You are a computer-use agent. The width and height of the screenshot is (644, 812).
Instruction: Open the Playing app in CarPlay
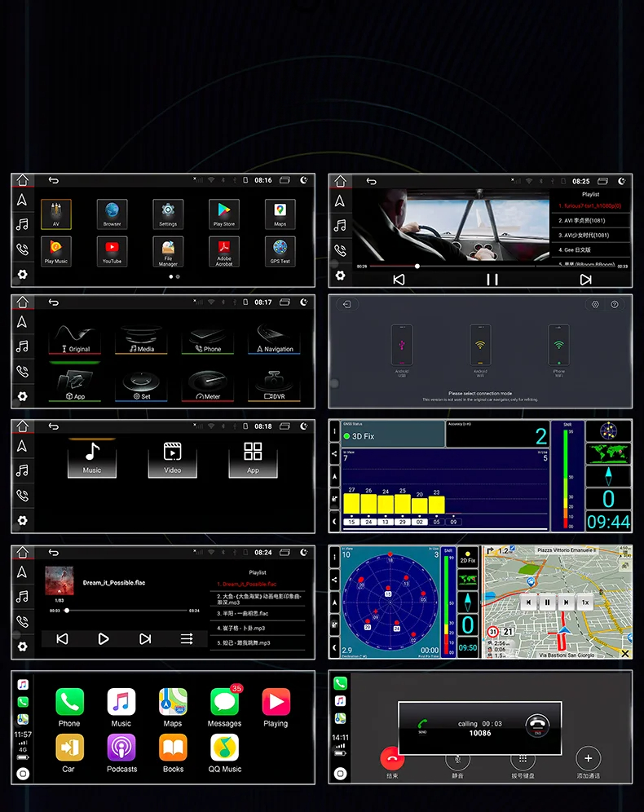click(276, 708)
